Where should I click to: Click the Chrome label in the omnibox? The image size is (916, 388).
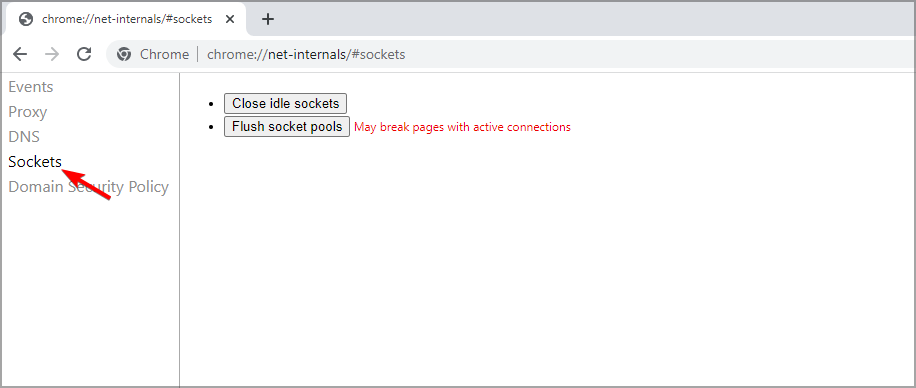pos(164,54)
